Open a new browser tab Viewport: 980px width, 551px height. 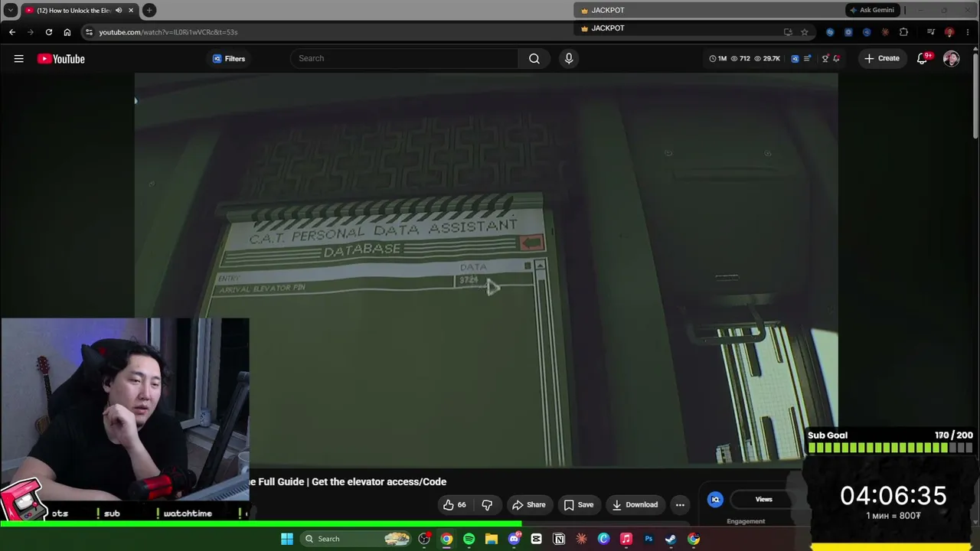click(149, 10)
